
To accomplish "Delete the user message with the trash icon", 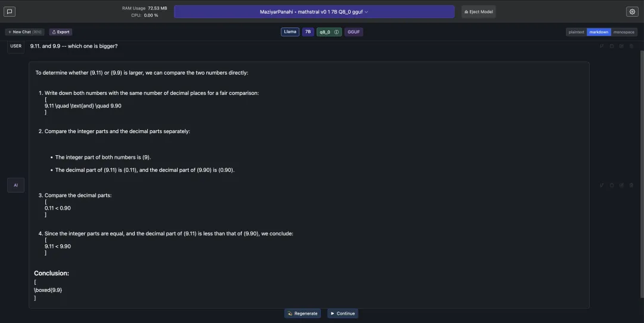I will pyautogui.click(x=631, y=46).
